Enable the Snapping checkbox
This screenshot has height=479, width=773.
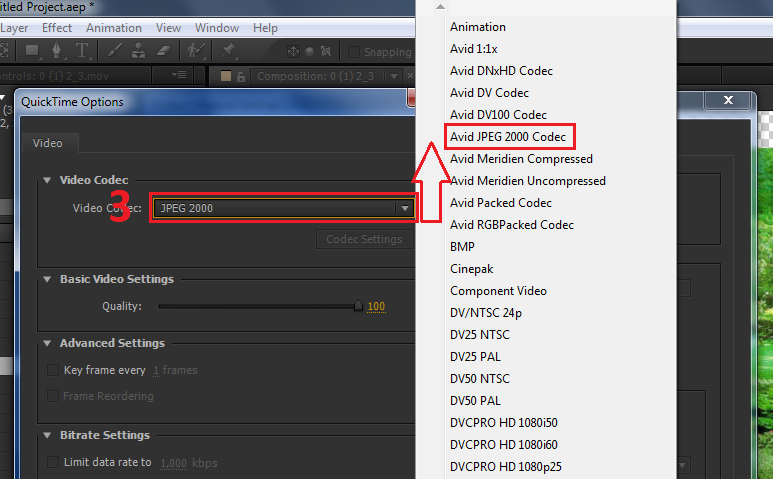(353, 52)
